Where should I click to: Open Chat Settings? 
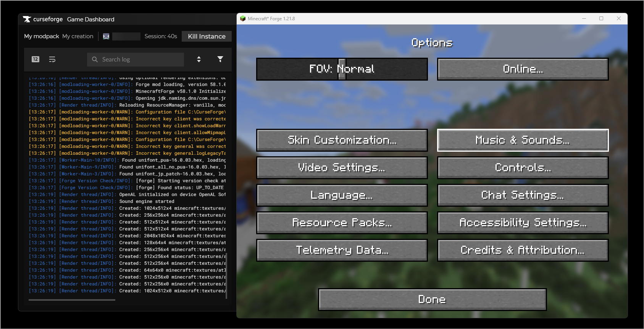click(x=523, y=195)
